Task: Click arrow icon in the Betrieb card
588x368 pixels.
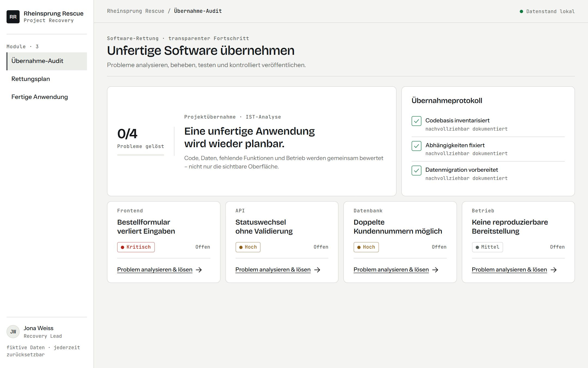Action: point(554,270)
